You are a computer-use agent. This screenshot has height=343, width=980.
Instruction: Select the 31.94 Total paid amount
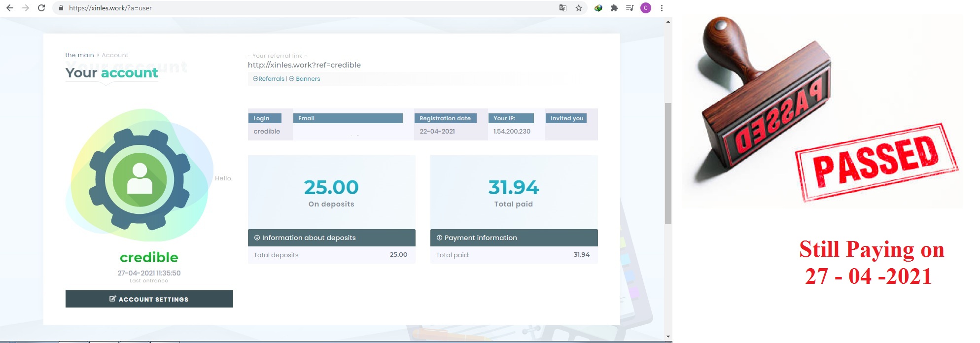[514, 187]
